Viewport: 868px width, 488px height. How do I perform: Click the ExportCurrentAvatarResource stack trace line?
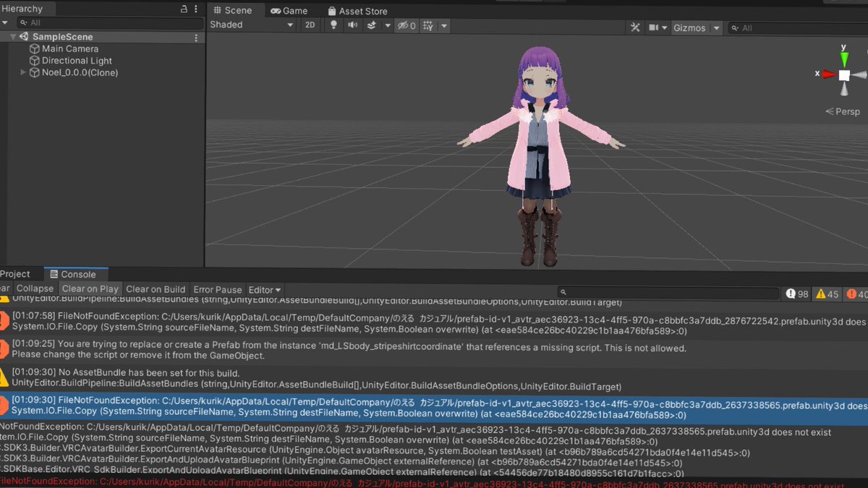tap(375, 453)
